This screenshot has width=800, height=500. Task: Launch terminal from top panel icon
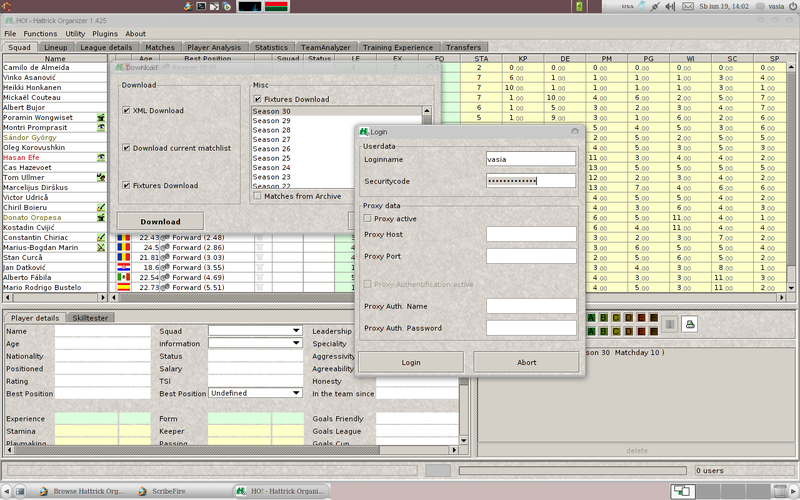pos(202,6)
